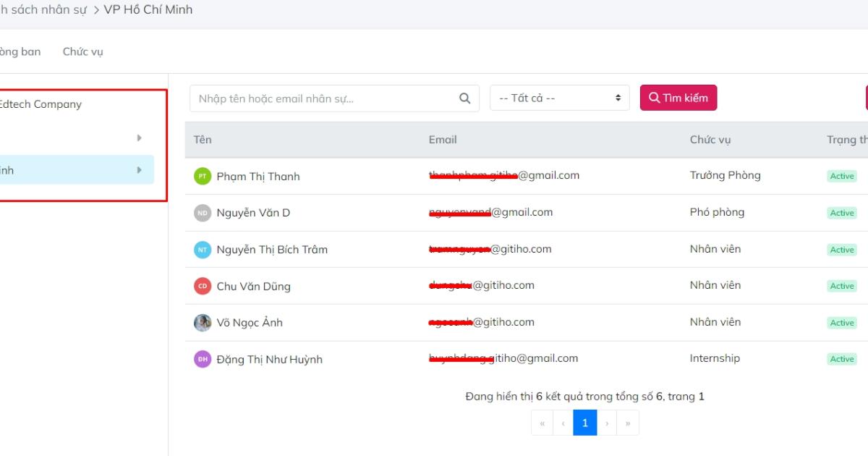Image resolution: width=868 pixels, height=456 pixels.
Task: Jump to the last page arrow
Action: (x=628, y=423)
